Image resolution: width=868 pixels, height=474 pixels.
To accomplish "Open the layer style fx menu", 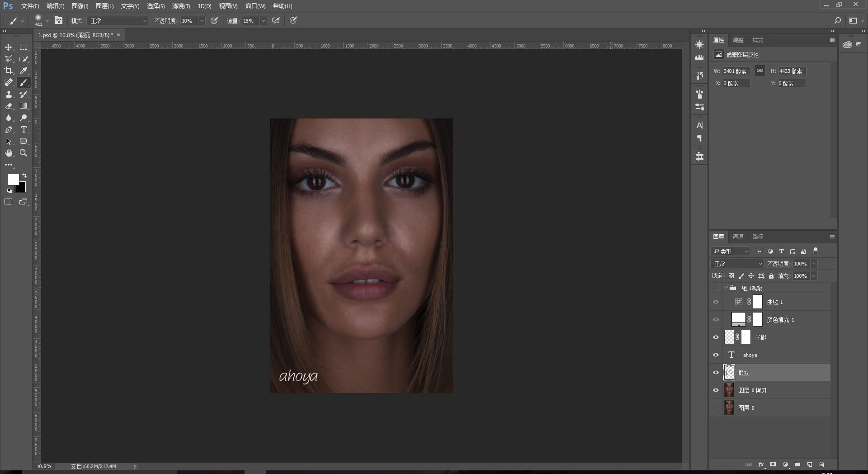I will 761,465.
